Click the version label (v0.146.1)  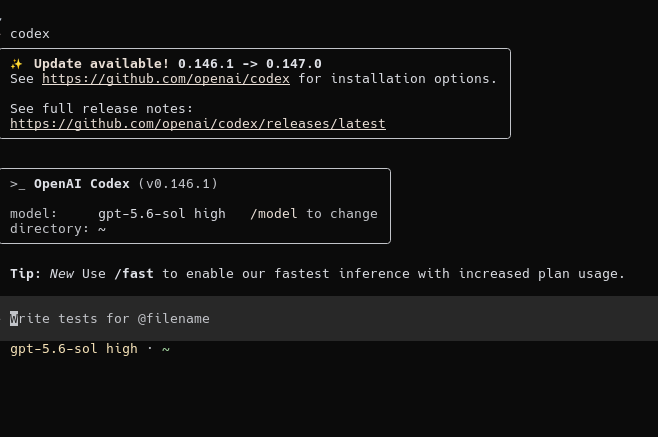click(178, 184)
